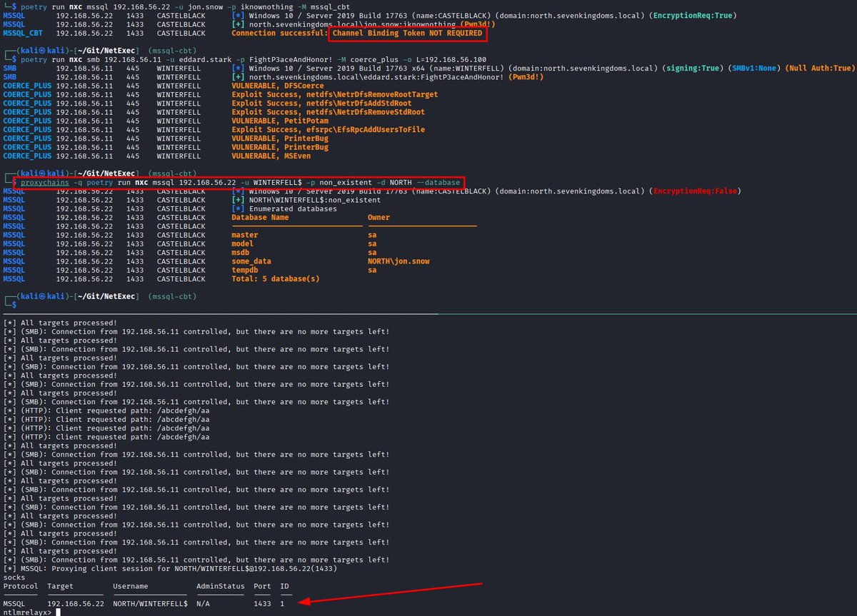Click the 'socks' command line
The width and height of the screenshot is (857, 616).
coord(14,577)
